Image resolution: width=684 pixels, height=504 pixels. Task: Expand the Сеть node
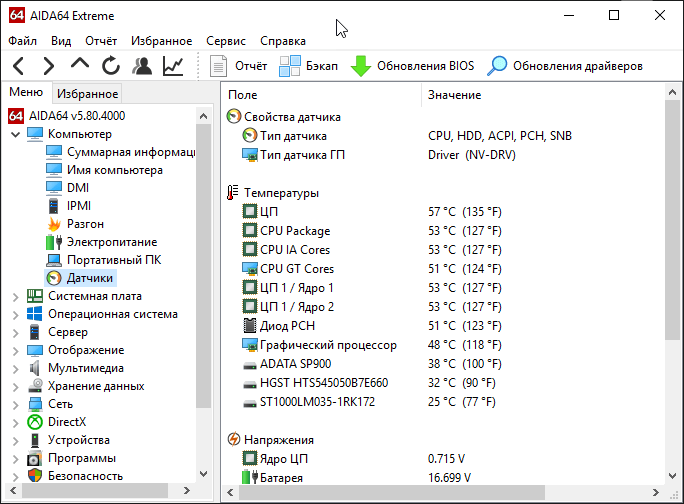click(x=16, y=405)
